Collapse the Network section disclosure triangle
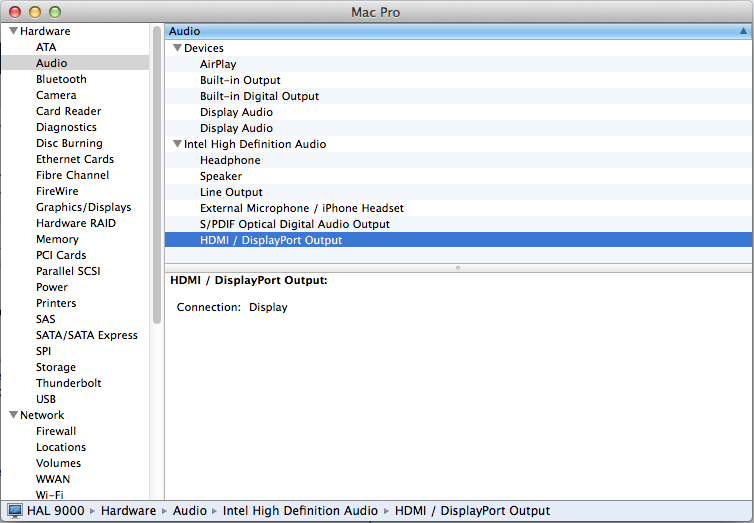 [13, 414]
